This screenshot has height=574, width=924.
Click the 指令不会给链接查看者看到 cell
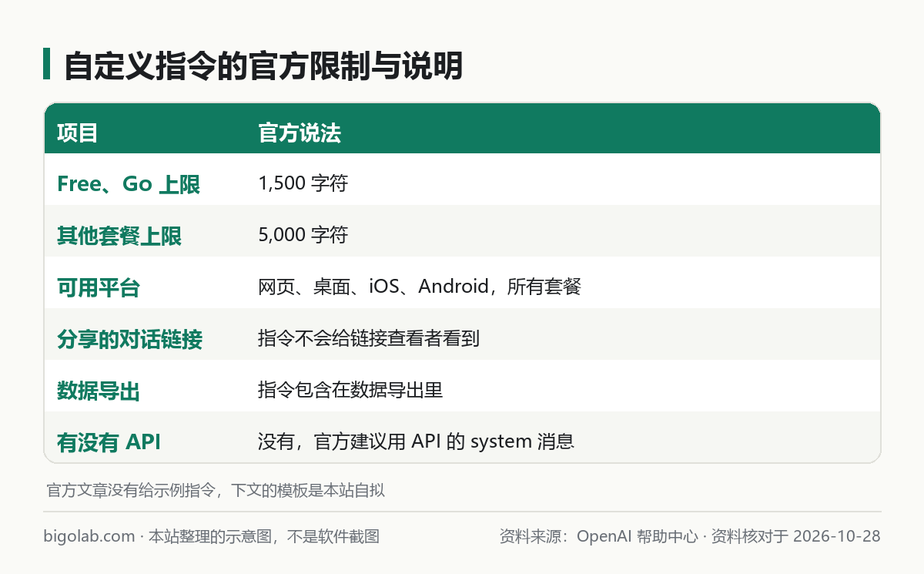coord(369,339)
